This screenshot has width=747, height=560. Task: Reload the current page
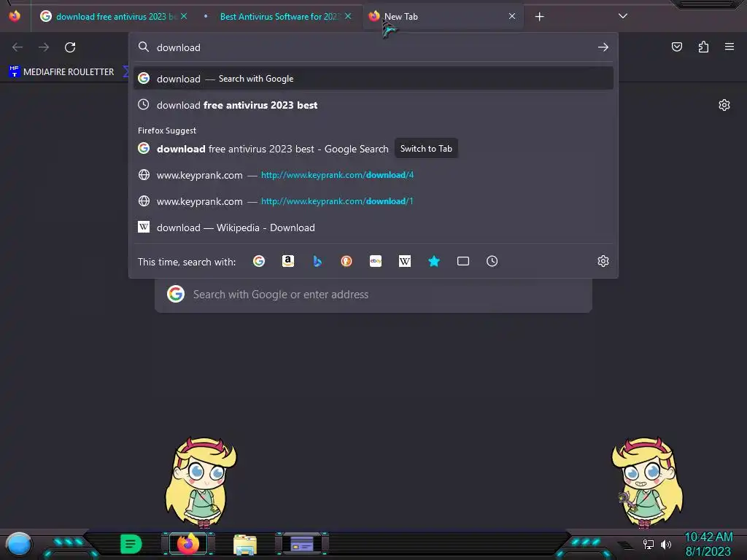pos(70,47)
